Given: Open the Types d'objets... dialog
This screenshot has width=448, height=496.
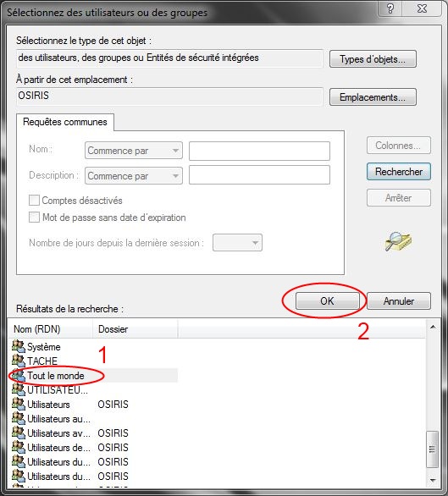Looking at the screenshot, I should point(373,59).
